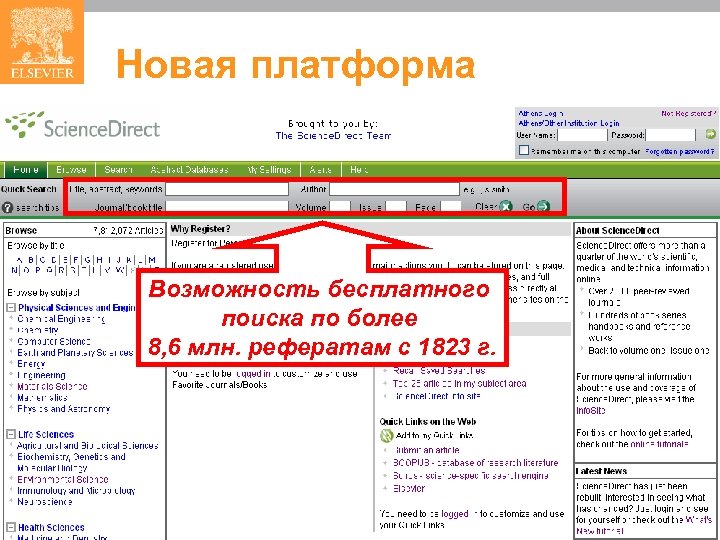
Task: Browse titles starting with letter A
Action: tap(19, 260)
